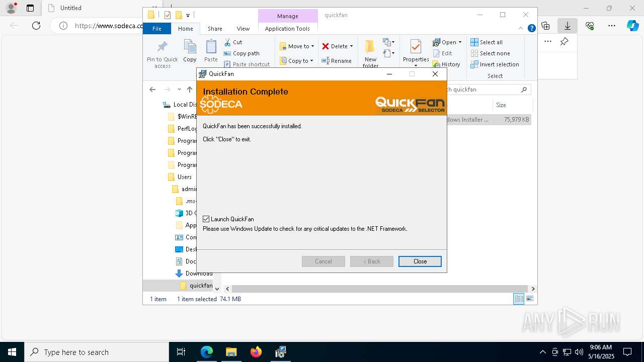Switch to the View ribbon tab
644x362 pixels.
click(243, 29)
